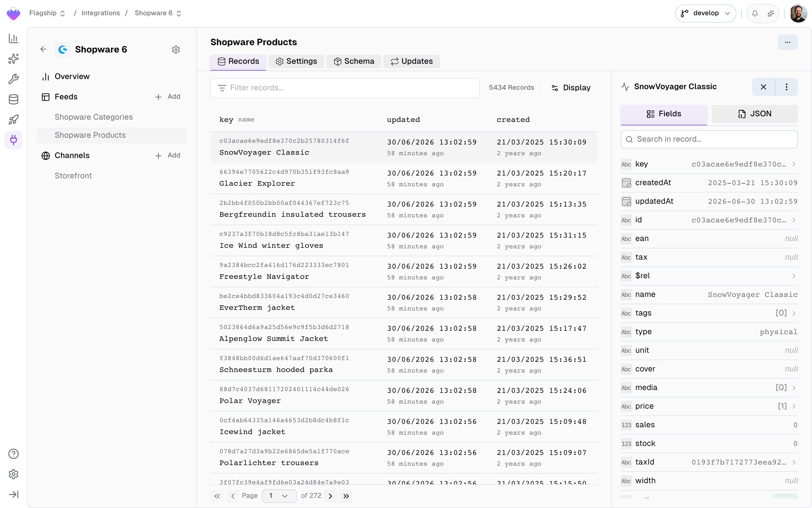The height and width of the screenshot is (508, 812).
Task: Open Shopware 6 integration gear settings
Action: [x=176, y=50]
